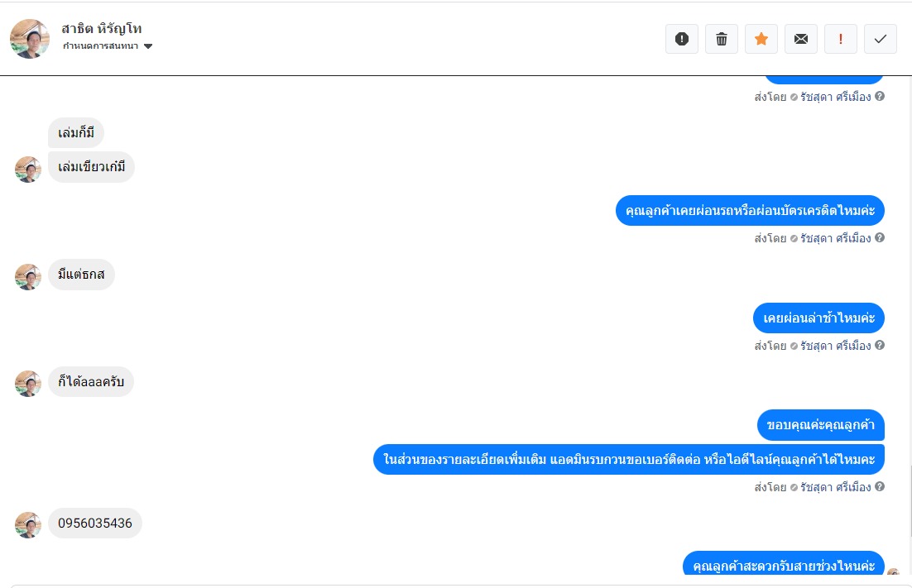Click the contact name สาธิต หิรัญโท
The width and height of the screenshot is (912, 588).
coord(102,28)
